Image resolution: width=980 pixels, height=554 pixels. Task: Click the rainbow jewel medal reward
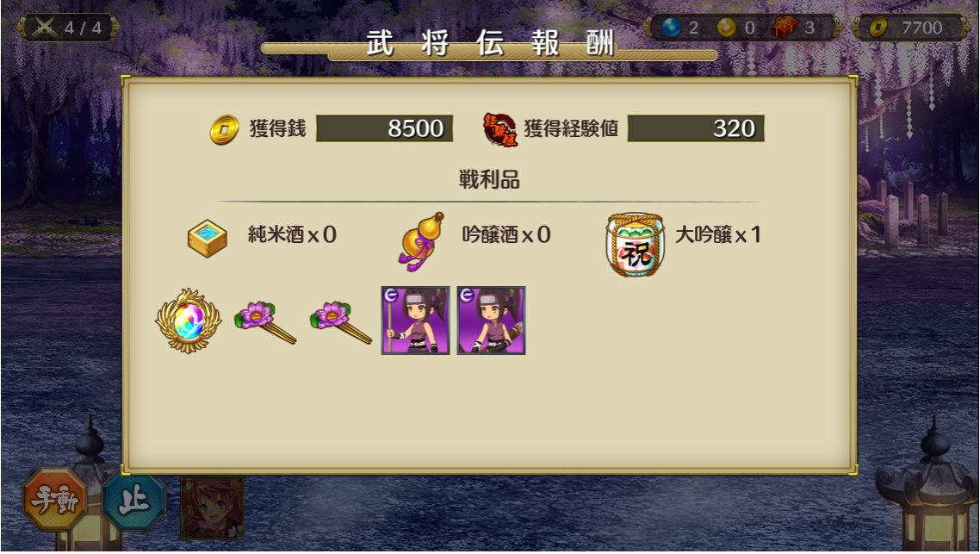188,321
